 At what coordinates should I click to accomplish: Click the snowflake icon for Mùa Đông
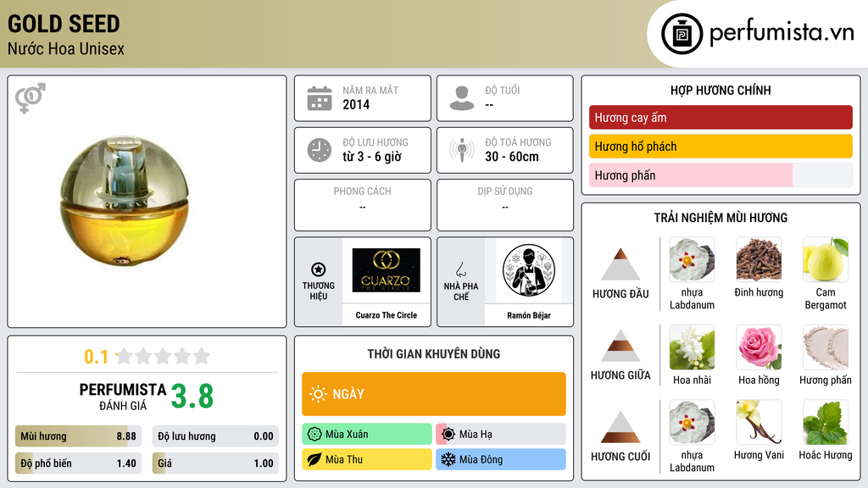(448, 460)
